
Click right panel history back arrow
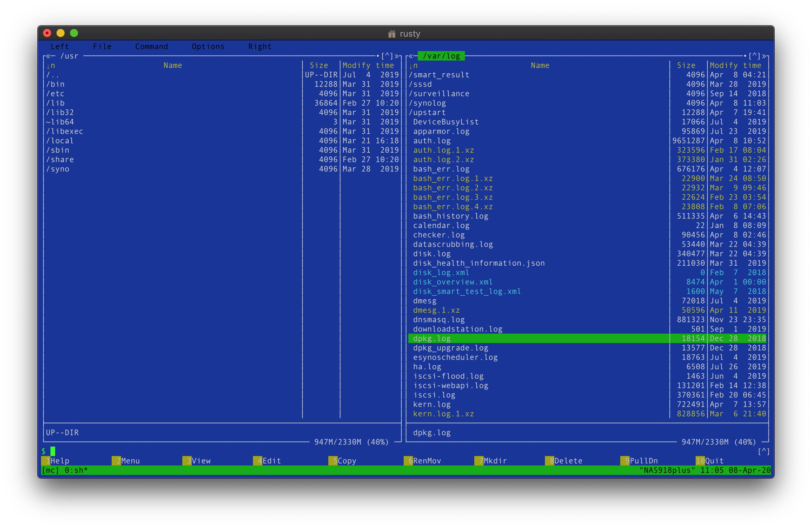coord(411,56)
